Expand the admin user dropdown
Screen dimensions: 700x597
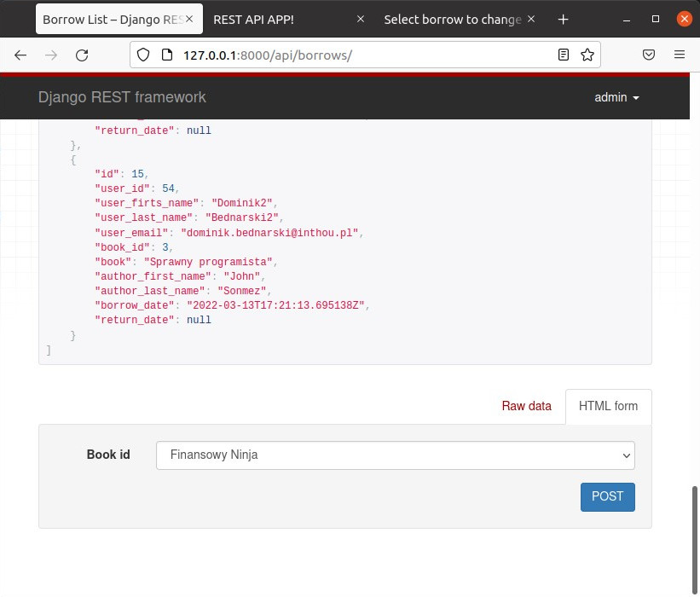(x=616, y=97)
